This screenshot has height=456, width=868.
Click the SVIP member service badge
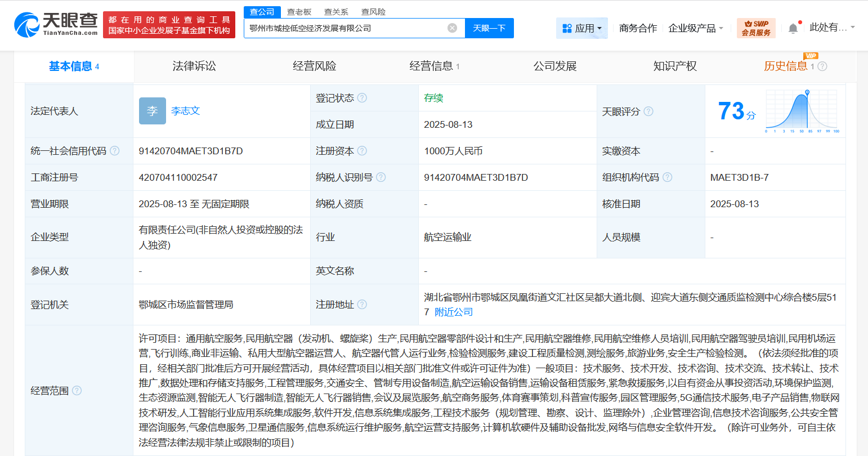[x=755, y=28]
